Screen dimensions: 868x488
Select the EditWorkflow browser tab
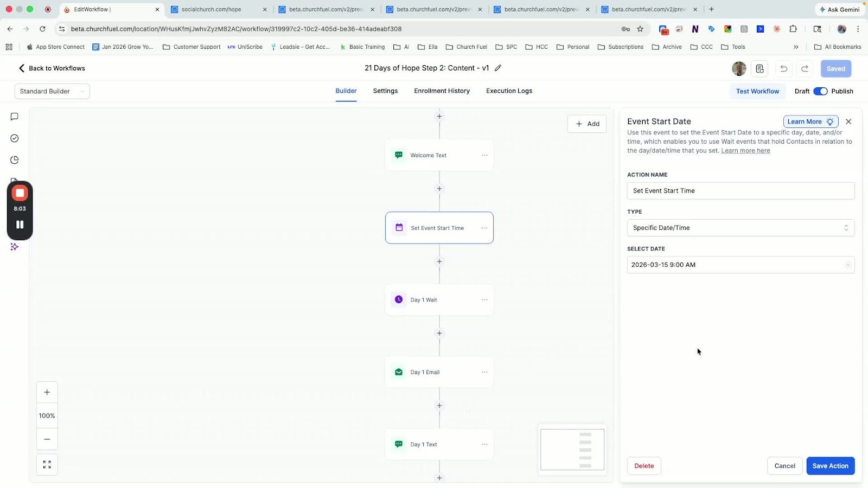tap(111, 9)
